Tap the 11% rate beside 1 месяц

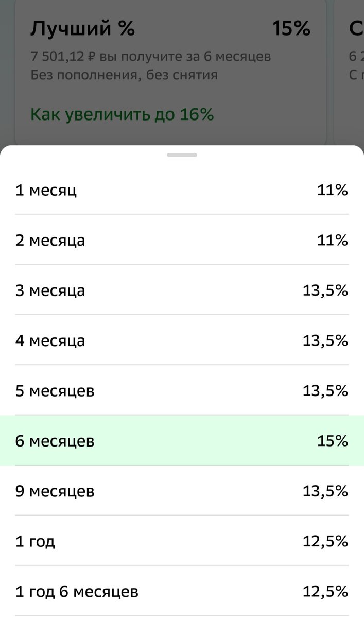coord(333,190)
